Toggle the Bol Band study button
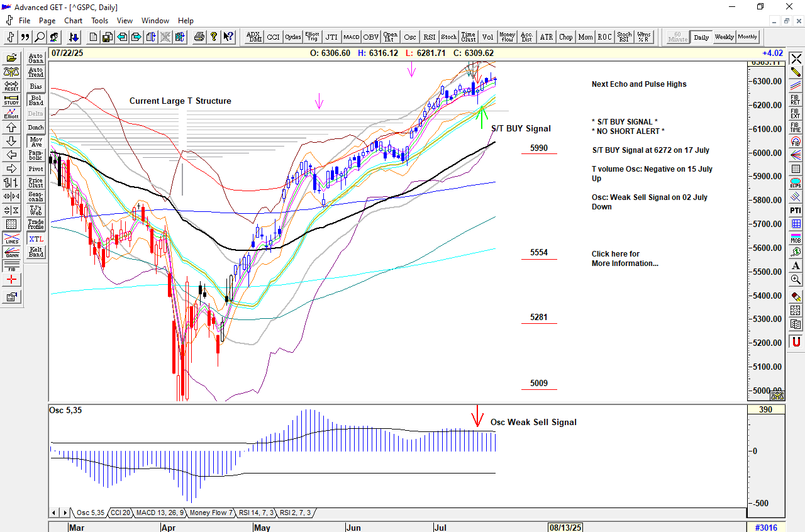The image size is (805, 532). (36, 101)
